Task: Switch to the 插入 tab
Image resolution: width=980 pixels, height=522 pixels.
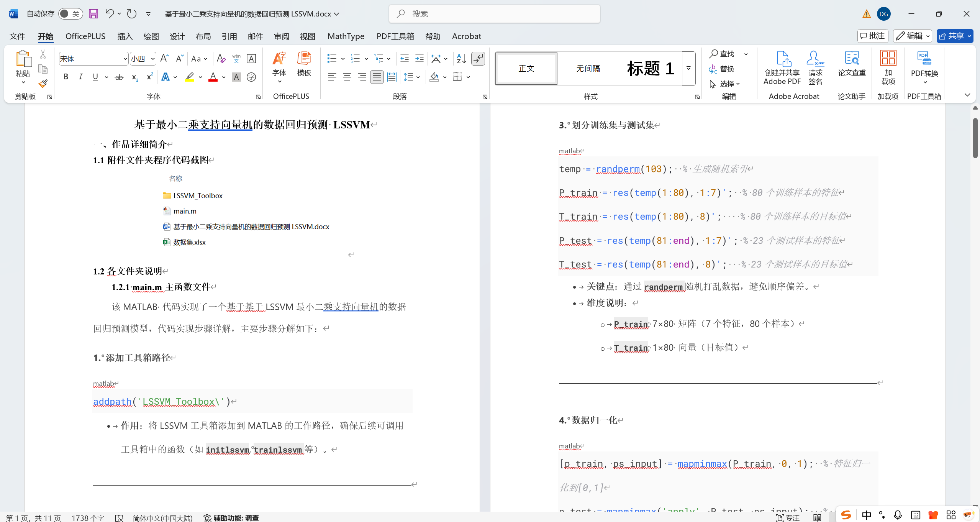Action: 125,36
